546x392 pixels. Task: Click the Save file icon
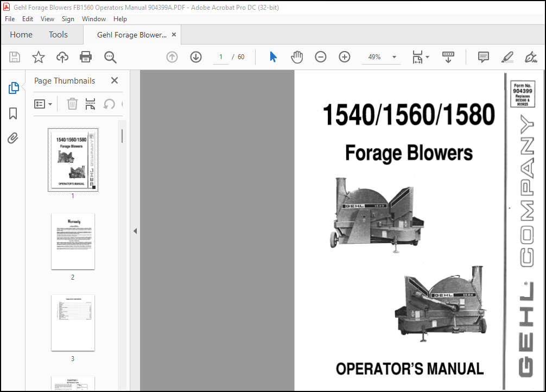tap(15, 57)
